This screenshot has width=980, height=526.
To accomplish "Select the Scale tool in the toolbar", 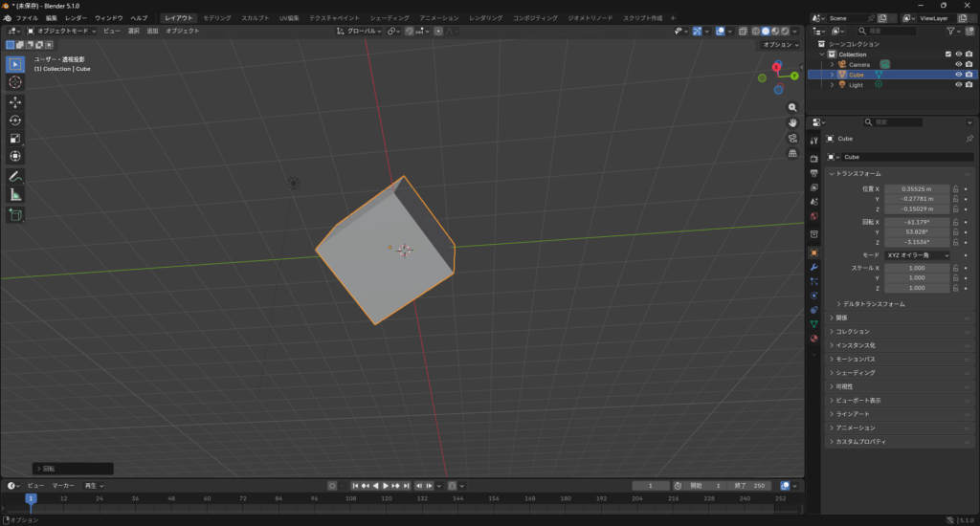I will pyautogui.click(x=15, y=139).
